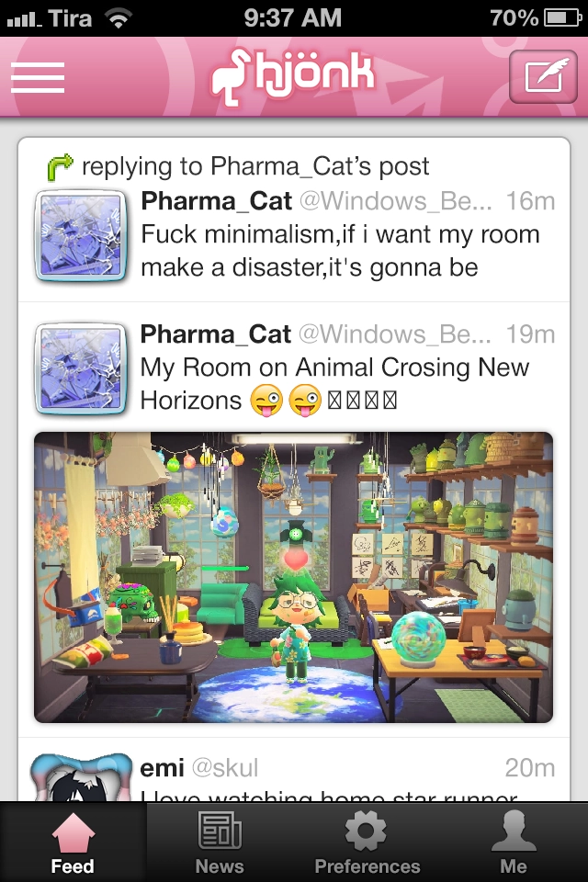The width and height of the screenshot is (588, 882).
Task: Open the Preferences tab
Action: click(367, 842)
